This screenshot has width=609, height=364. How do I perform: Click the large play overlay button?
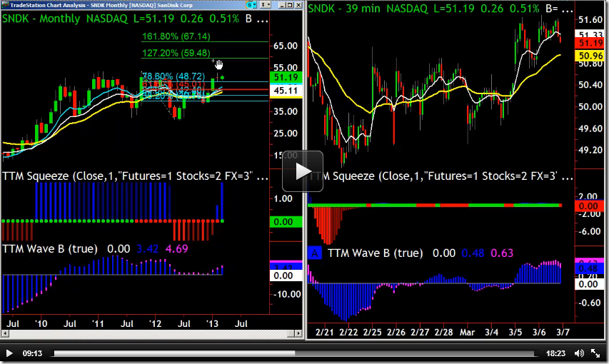point(303,171)
